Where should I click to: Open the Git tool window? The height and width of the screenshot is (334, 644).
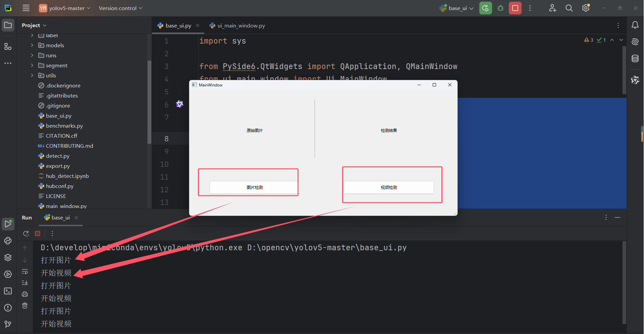tap(8, 324)
